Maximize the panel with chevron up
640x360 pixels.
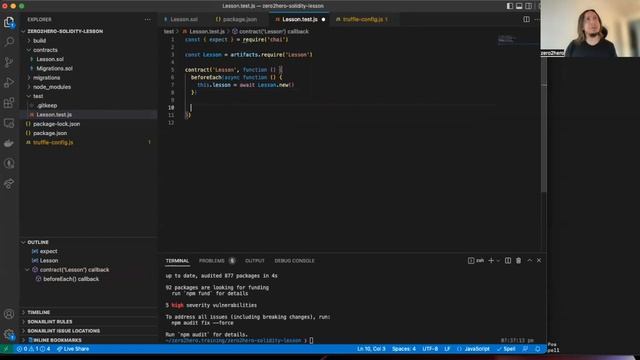529,260
